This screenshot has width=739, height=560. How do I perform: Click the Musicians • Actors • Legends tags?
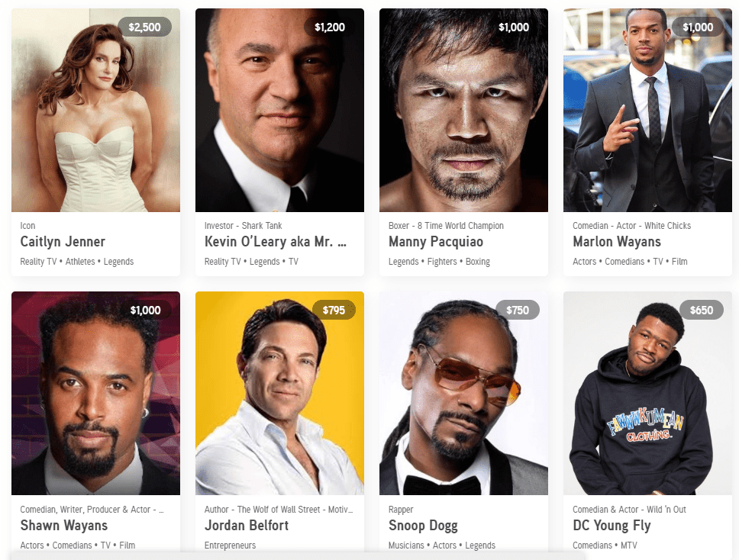441,545
